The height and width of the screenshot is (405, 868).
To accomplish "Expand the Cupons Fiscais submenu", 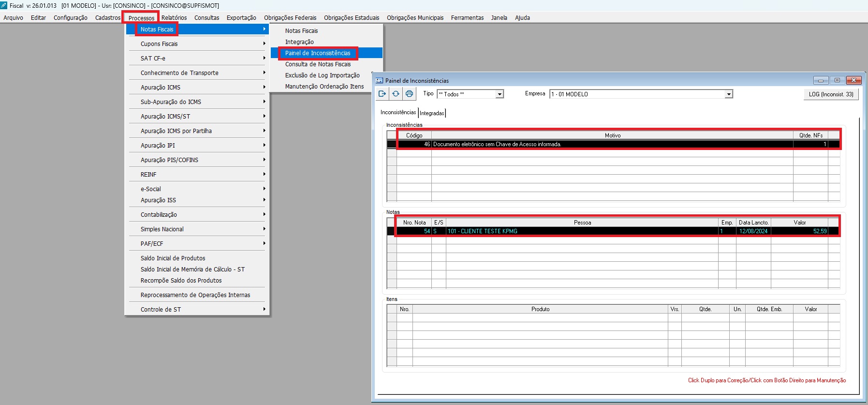I will tap(197, 44).
